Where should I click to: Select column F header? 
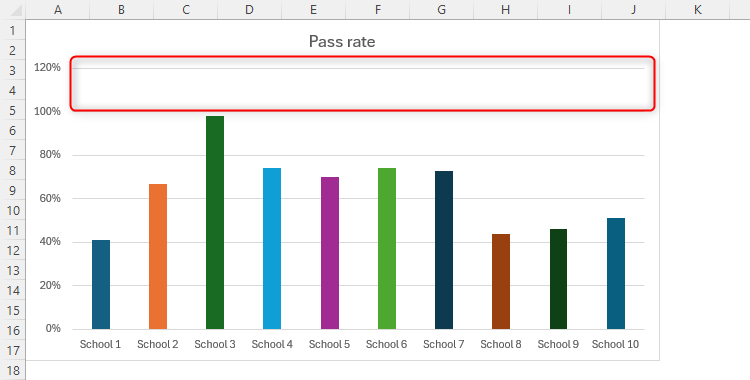coord(378,10)
